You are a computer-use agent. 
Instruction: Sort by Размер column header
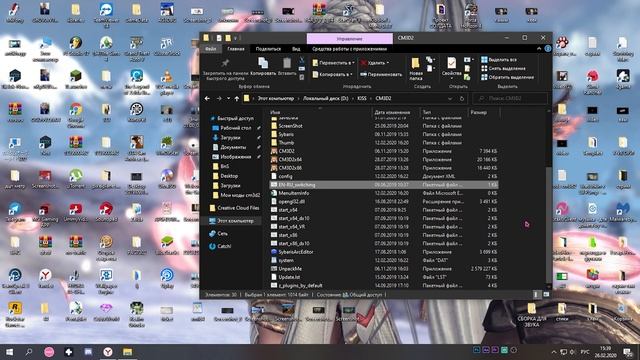(x=478, y=112)
